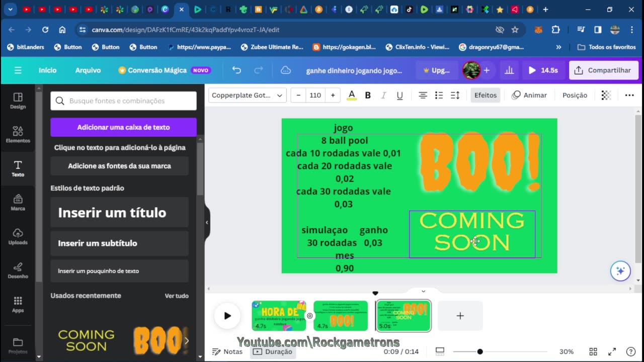
Task: Open more options ellipsis in toolbar
Action: [629, 95]
